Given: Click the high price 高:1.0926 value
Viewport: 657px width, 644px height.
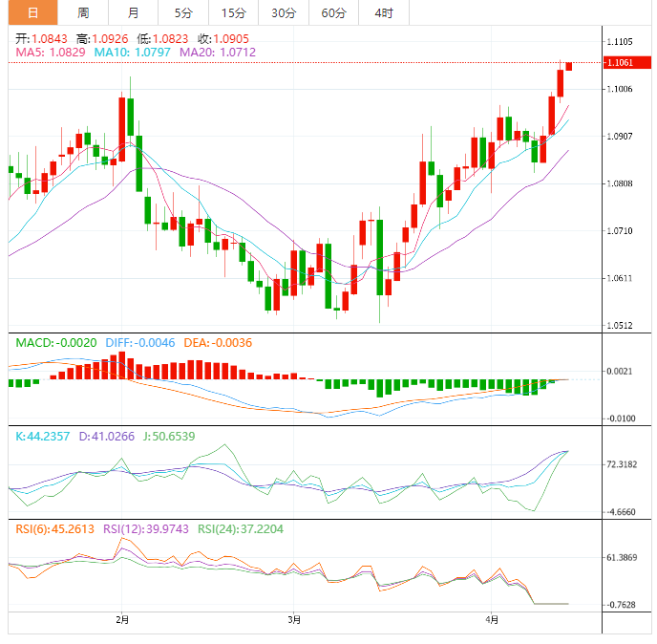Looking at the screenshot, I should 102,39.
